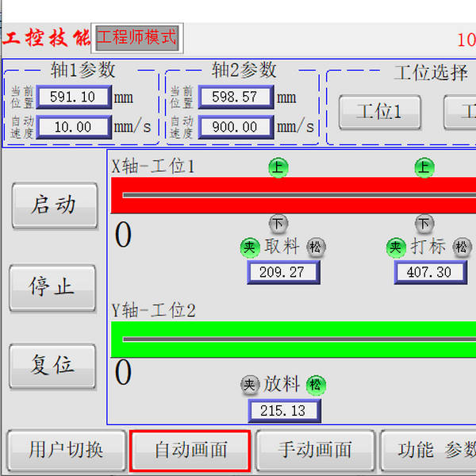Click the 停止 stop button
The image size is (476, 476).
[52, 288]
